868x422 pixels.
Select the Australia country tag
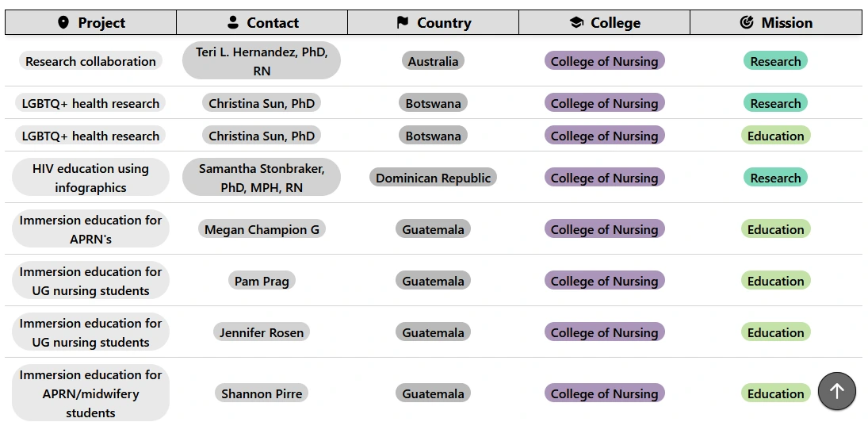pyautogui.click(x=433, y=61)
